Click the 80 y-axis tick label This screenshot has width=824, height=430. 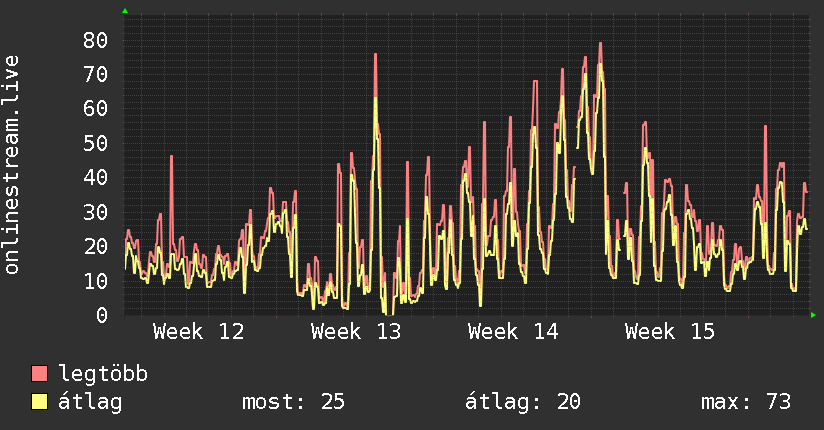coord(96,40)
